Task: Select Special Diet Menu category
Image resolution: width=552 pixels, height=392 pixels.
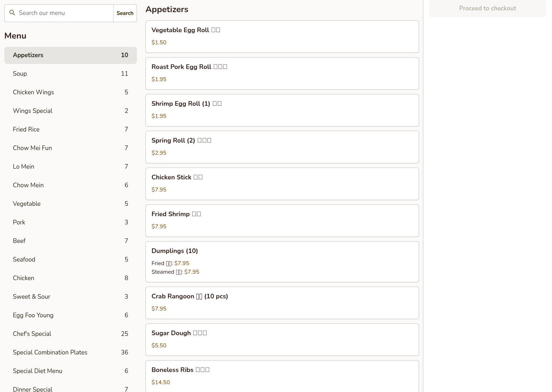Action: point(70,371)
